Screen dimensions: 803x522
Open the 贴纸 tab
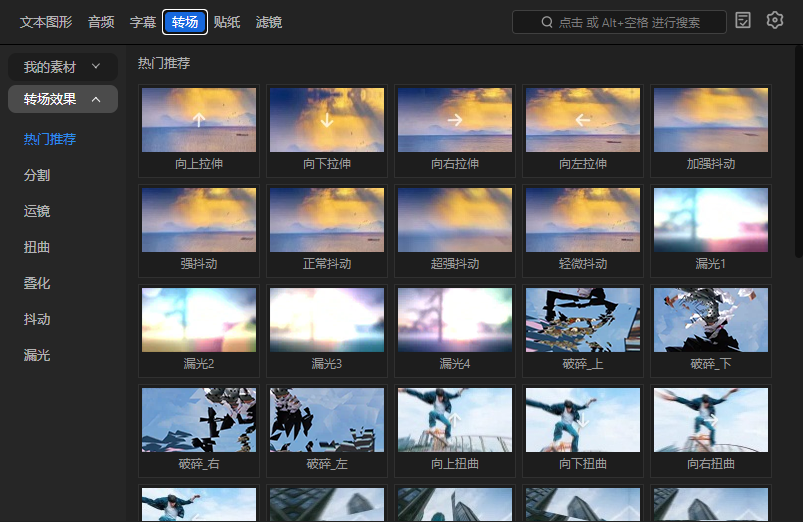pos(227,22)
